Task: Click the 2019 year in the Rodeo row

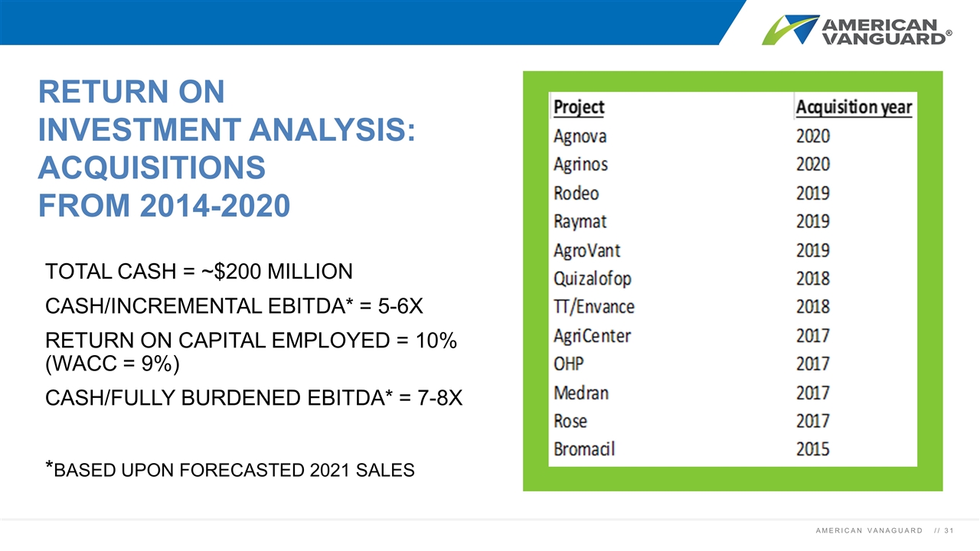Action: coord(812,193)
